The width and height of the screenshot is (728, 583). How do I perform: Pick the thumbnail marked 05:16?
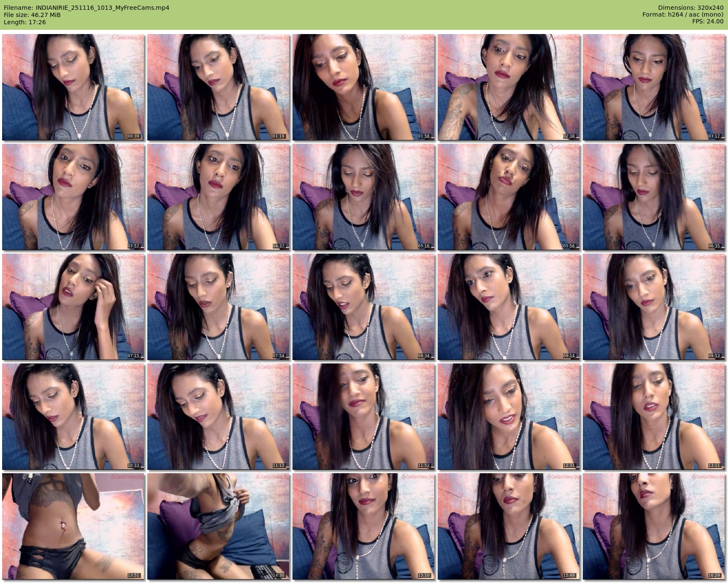(364, 197)
